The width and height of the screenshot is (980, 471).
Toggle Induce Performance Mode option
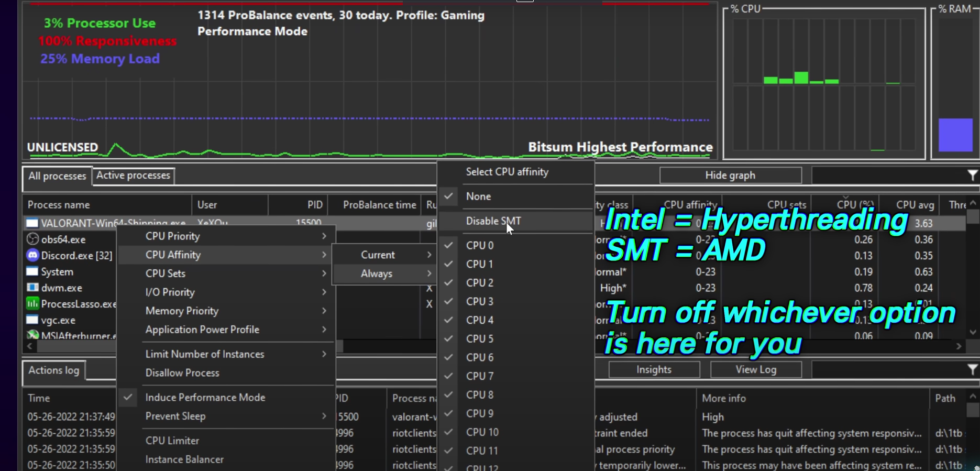tap(226, 398)
